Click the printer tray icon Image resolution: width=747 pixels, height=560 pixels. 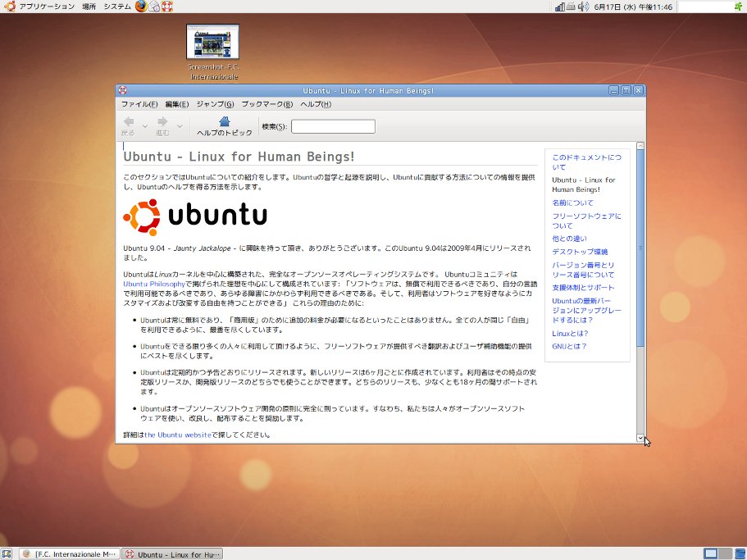click(x=571, y=7)
